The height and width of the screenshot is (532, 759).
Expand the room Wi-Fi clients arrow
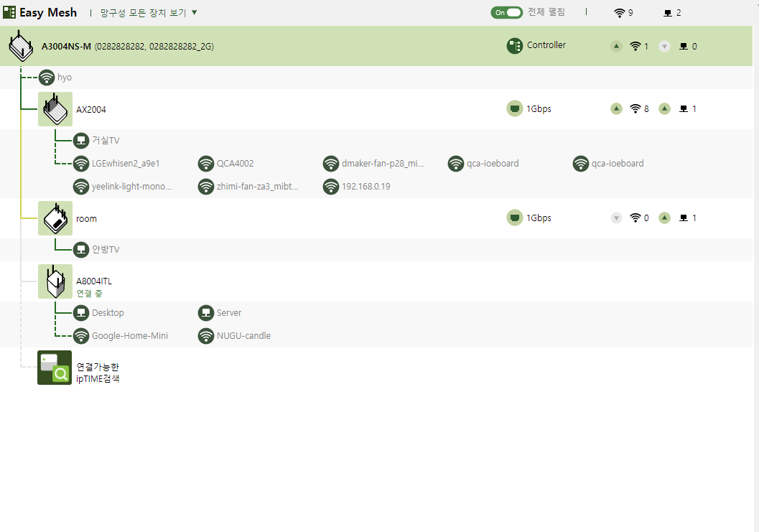[616, 218]
